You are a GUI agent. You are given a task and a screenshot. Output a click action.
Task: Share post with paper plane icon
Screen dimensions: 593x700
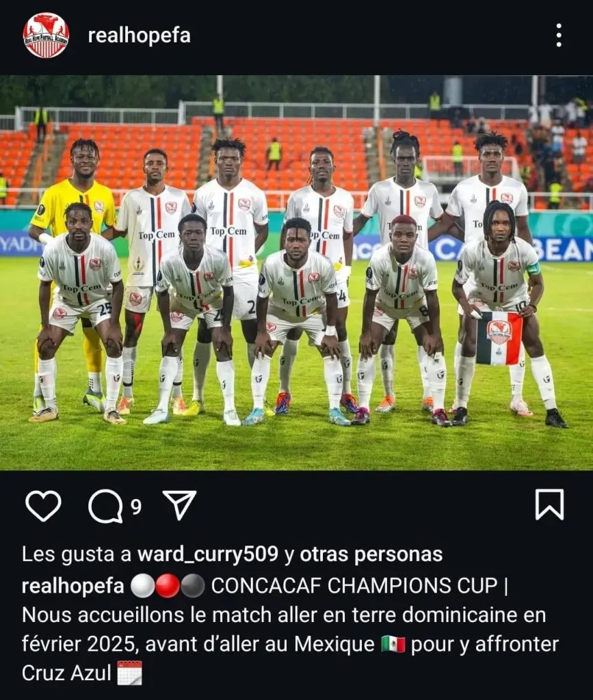pyautogui.click(x=179, y=505)
